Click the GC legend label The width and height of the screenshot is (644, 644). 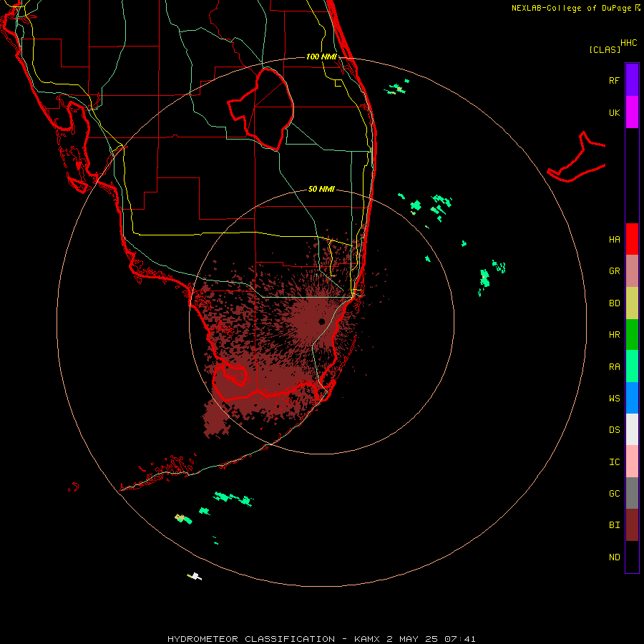[614, 493]
